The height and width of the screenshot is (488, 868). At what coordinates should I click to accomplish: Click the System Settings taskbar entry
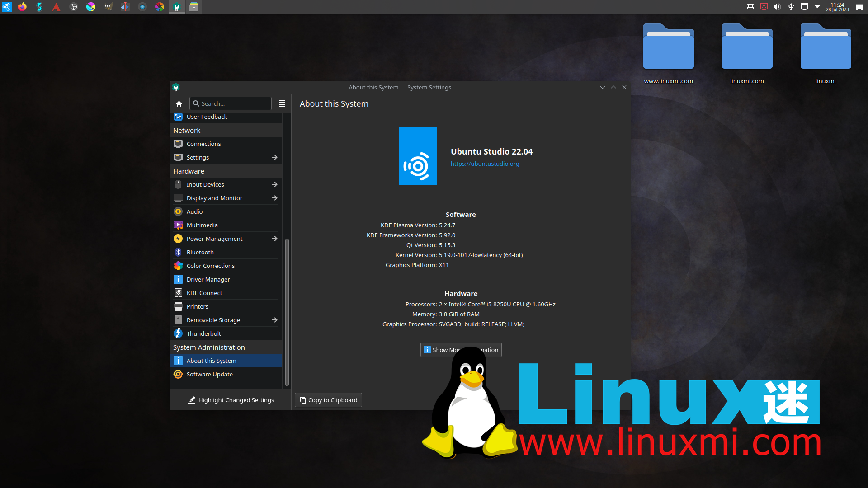click(x=177, y=7)
